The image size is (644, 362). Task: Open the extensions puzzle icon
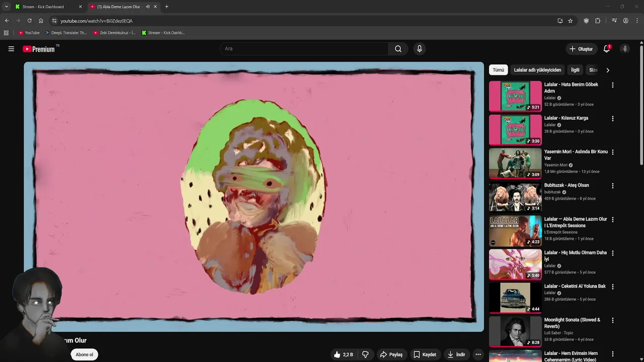pyautogui.click(x=598, y=21)
